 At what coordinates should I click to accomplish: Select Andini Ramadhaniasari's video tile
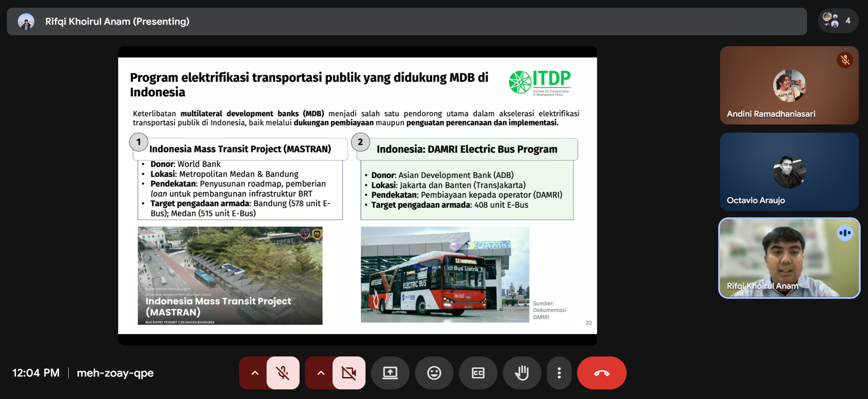click(789, 85)
